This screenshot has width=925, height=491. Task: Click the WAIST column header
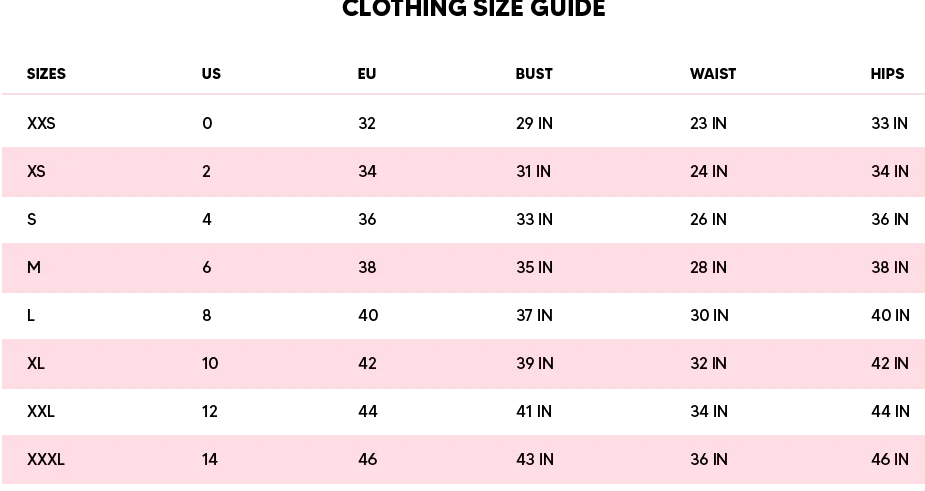(x=713, y=74)
